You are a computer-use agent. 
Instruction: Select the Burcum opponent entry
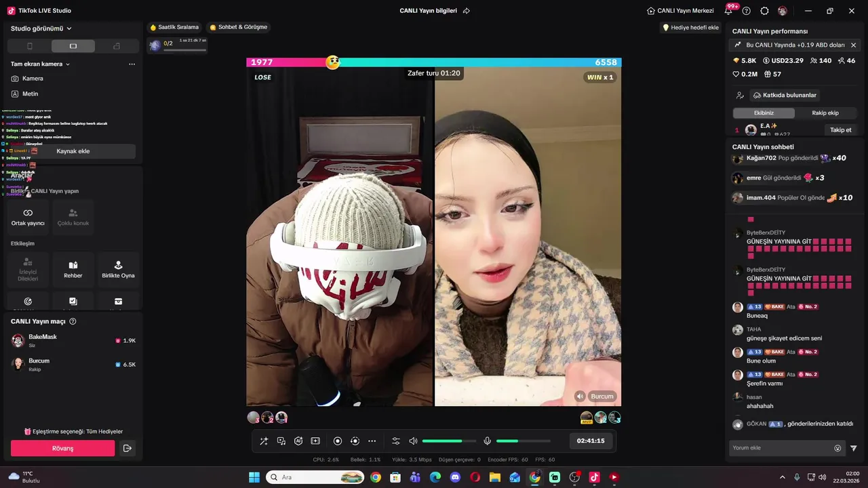point(73,364)
